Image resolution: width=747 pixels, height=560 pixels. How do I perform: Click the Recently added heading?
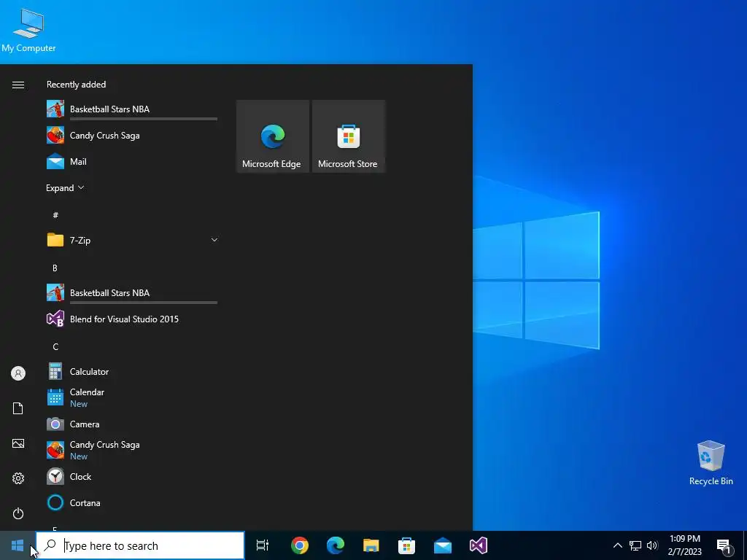click(76, 85)
